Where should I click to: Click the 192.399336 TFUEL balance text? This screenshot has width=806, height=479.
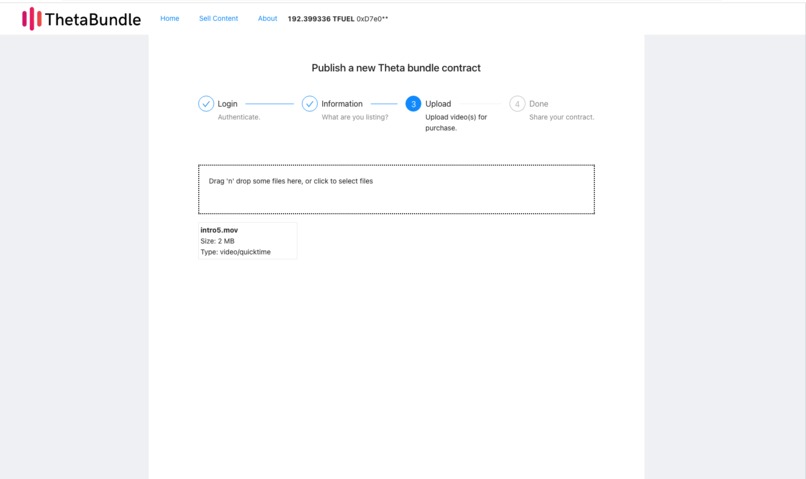(x=321, y=19)
